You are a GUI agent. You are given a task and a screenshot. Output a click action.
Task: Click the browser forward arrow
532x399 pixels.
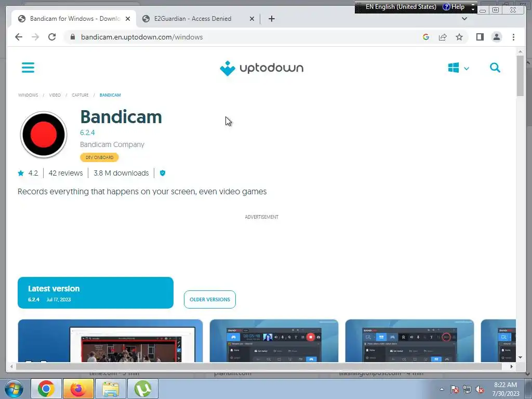click(x=35, y=37)
